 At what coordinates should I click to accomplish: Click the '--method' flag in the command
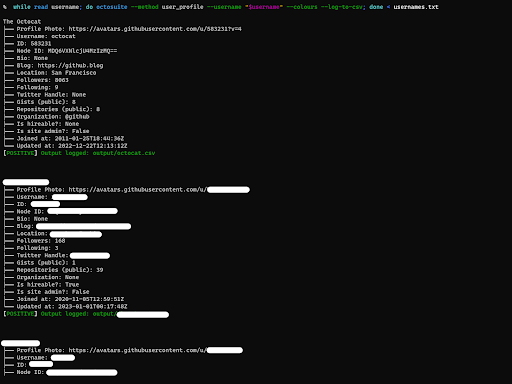tap(145, 7)
